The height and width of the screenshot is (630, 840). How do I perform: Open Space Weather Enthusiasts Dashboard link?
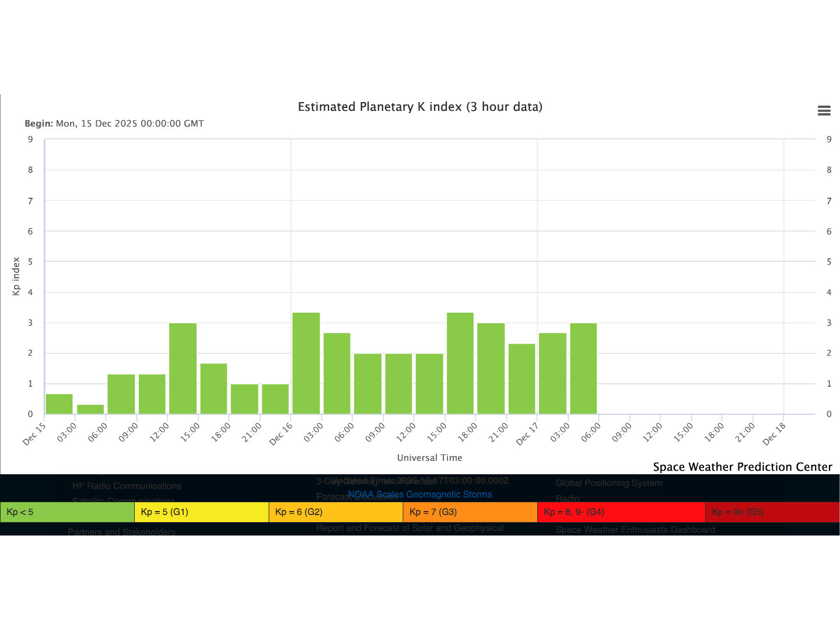tap(635, 530)
